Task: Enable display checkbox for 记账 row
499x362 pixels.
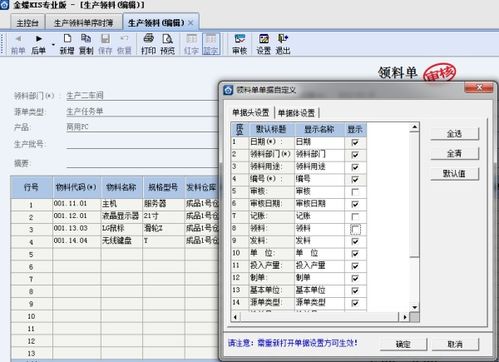Action: coord(355,217)
